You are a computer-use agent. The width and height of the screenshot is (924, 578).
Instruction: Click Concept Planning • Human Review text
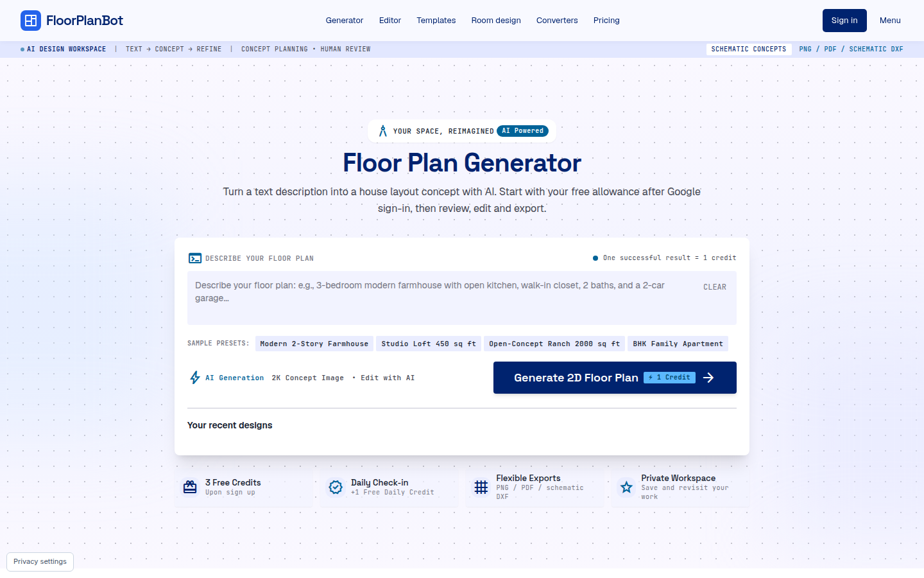pos(306,49)
